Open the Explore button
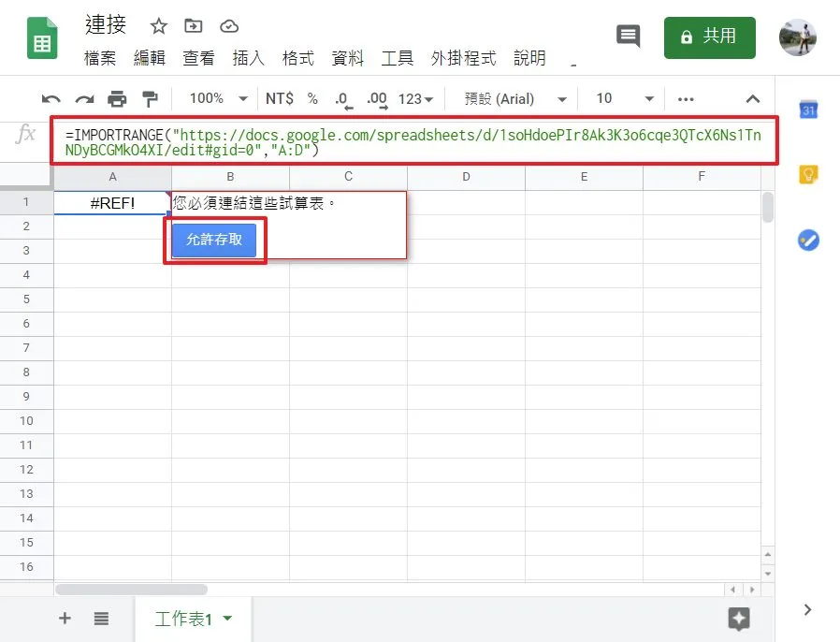840x642 pixels. [x=739, y=619]
